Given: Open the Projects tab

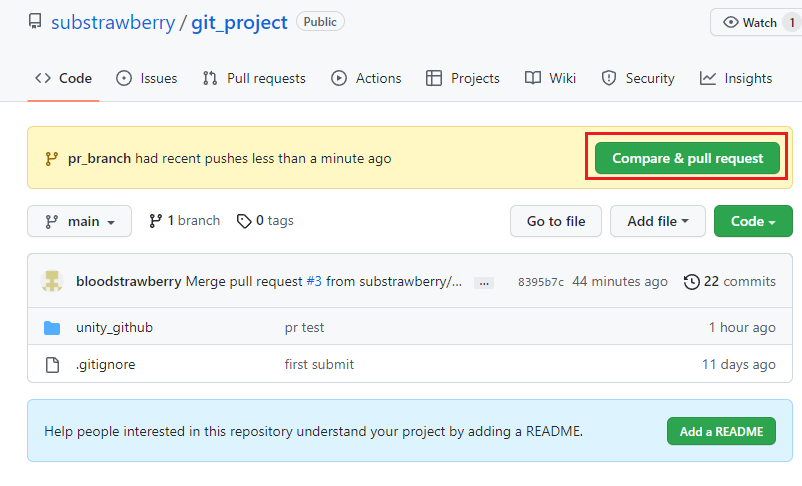Looking at the screenshot, I should click(463, 78).
